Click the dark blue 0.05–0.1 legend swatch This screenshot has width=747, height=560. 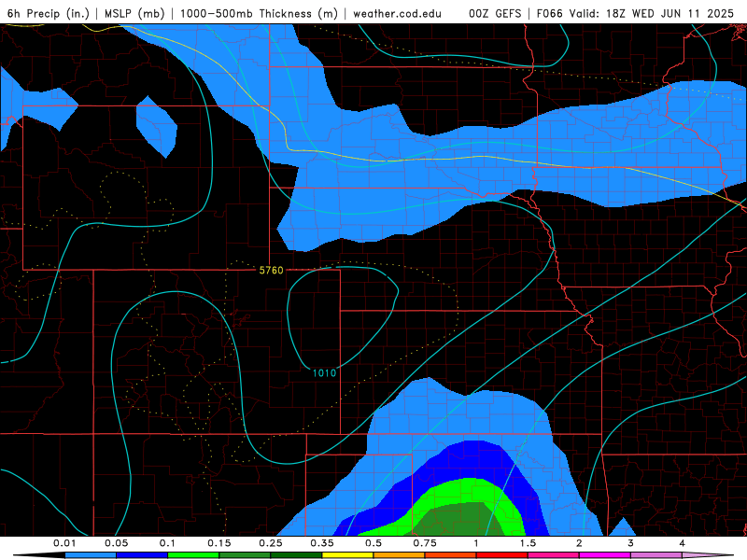tap(142, 555)
